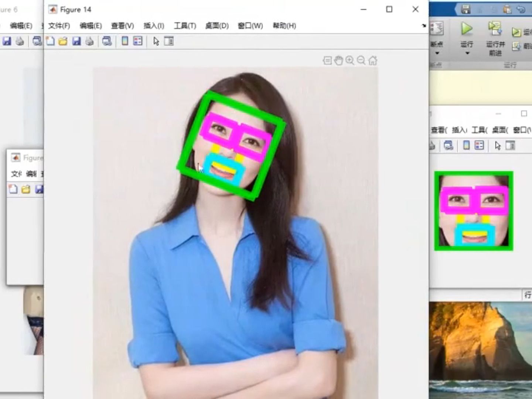Print Figure 14 via the printer icon
Viewport: 532px width, 399px height.
click(x=89, y=41)
